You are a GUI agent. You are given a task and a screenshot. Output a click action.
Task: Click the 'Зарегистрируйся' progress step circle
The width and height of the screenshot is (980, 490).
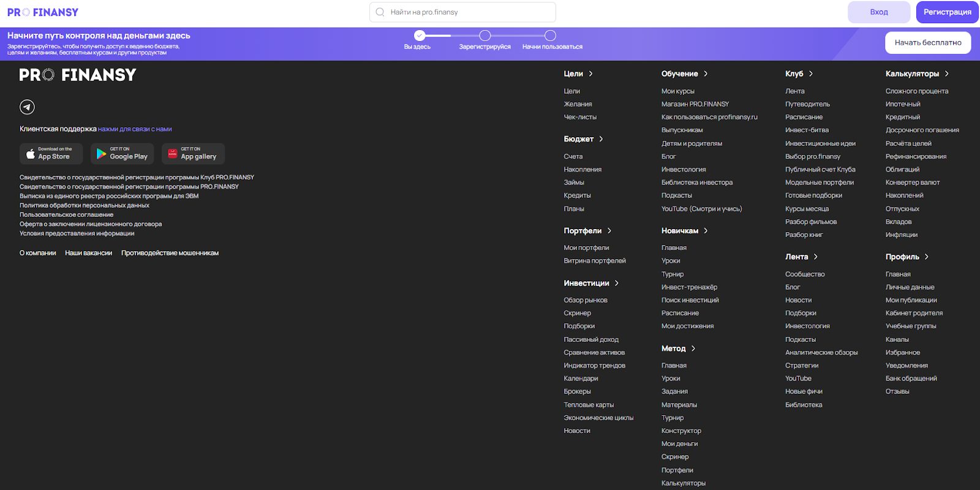[485, 36]
